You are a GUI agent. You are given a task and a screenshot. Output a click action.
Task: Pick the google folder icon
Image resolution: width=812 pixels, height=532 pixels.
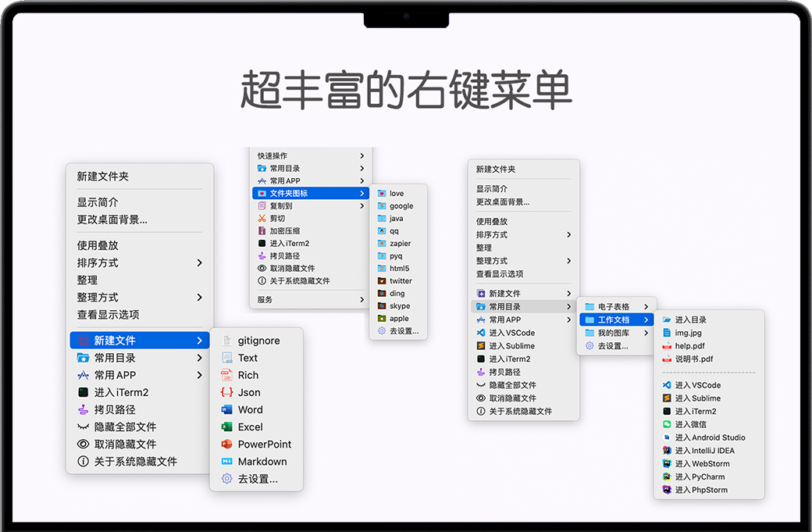382,205
